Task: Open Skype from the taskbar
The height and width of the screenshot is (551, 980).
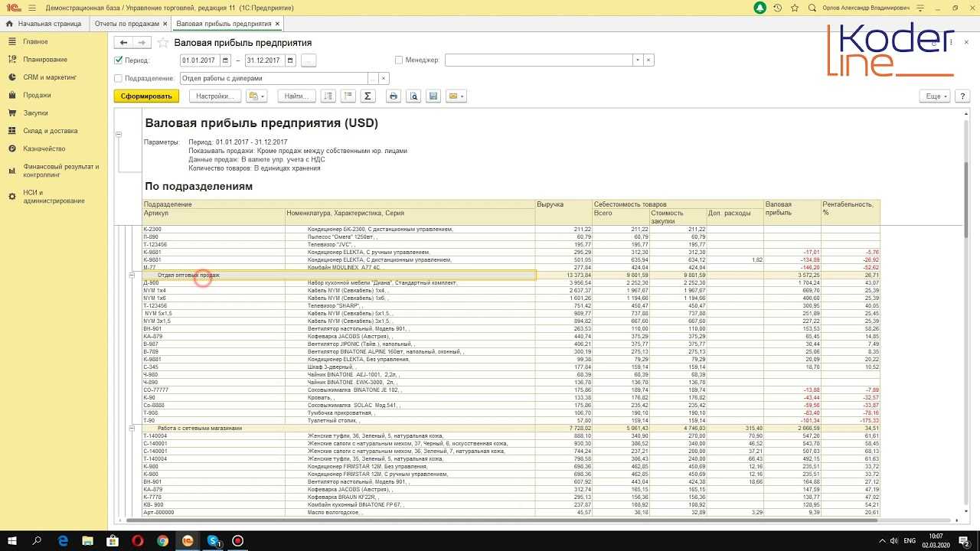Action: (x=214, y=540)
